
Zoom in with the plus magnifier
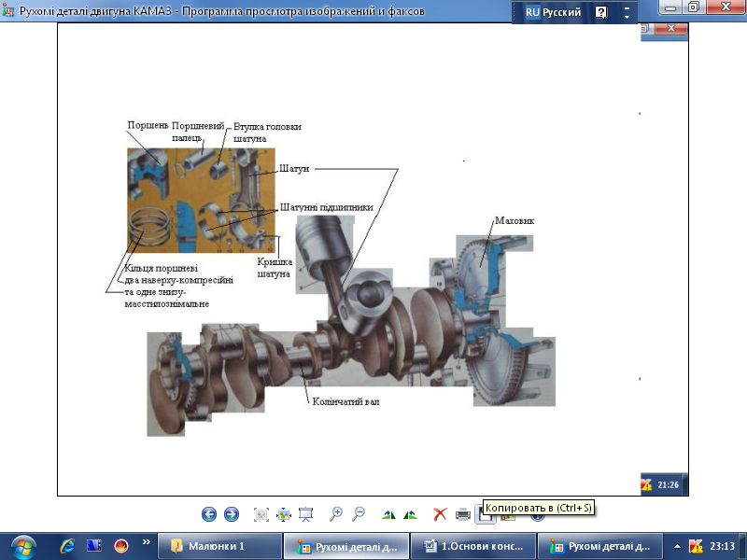pyautogui.click(x=336, y=514)
